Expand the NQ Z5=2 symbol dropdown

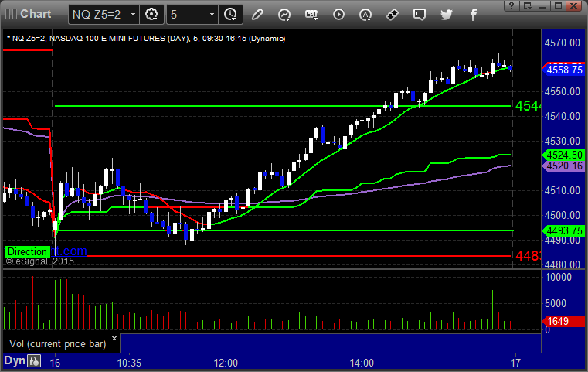pyautogui.click(x=133, y=15)
